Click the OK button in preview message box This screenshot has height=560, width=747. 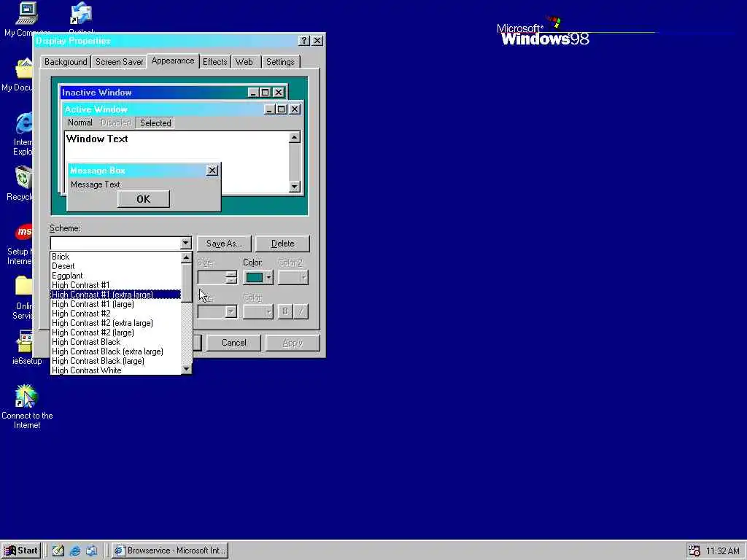pyautogui.click(x=144, y=199)
